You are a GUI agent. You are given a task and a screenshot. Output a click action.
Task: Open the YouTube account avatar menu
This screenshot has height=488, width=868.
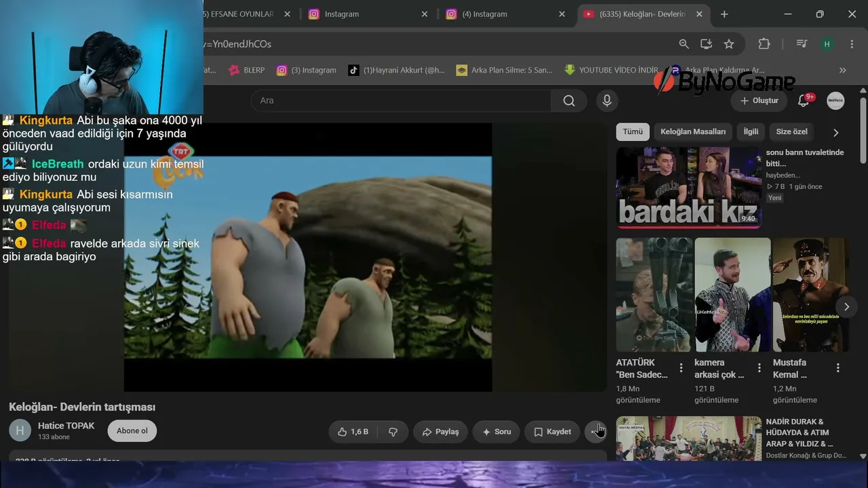835,100
